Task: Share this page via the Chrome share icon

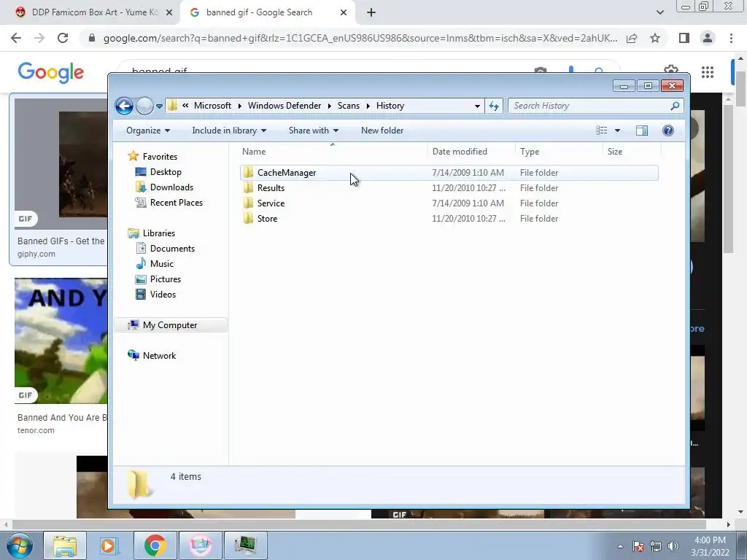Action: pyautogui.click(x=632, y=38)
